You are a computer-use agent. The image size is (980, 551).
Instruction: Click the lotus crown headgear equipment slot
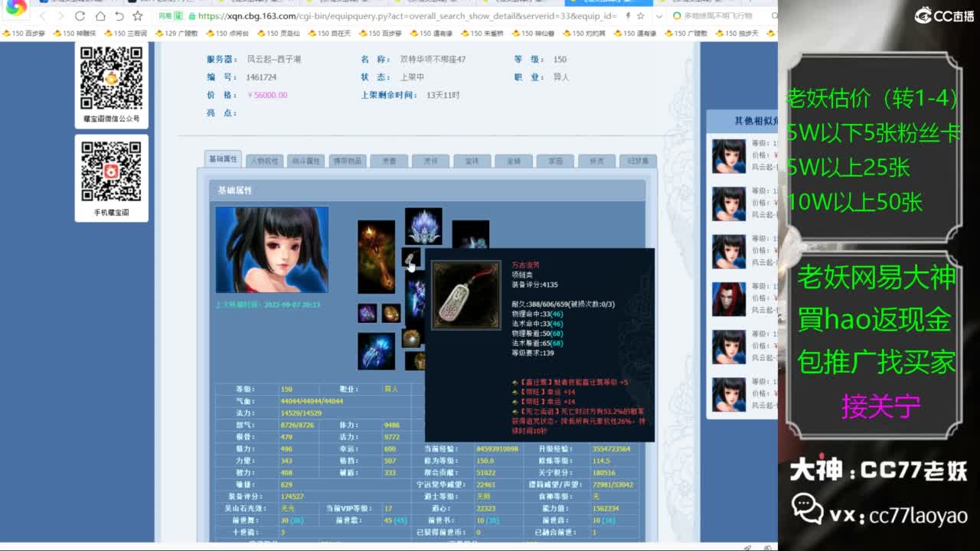(x=423, y=227)
